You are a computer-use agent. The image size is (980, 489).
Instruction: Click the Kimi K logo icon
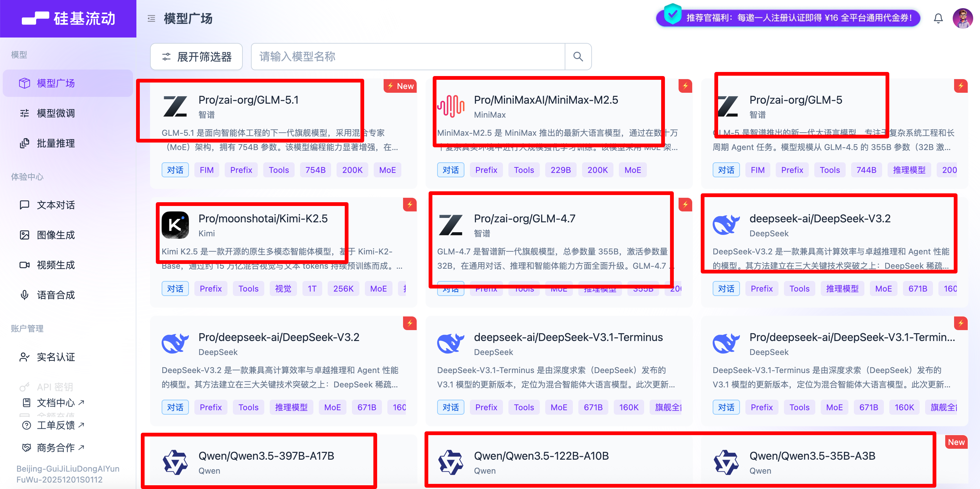(x=175, y=225)
